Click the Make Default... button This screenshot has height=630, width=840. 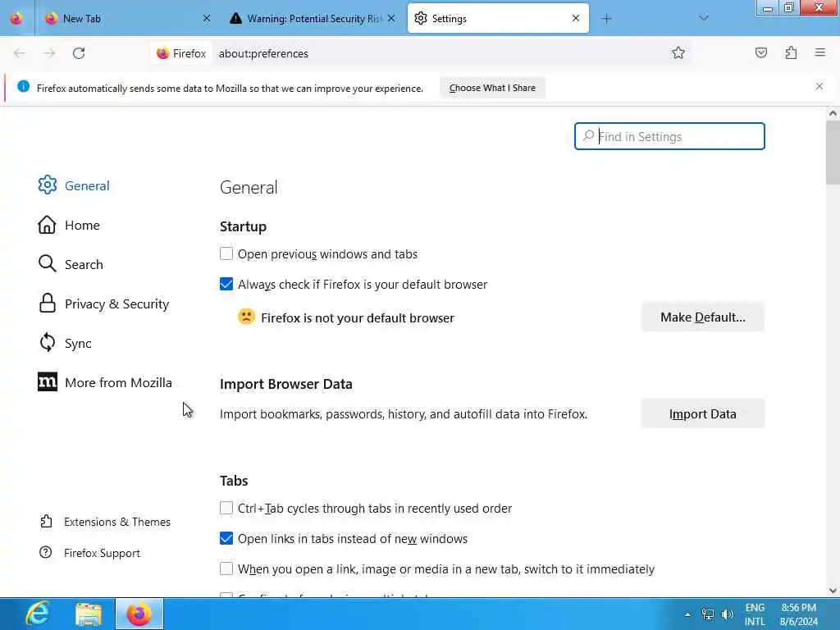[x=702, y=317]
